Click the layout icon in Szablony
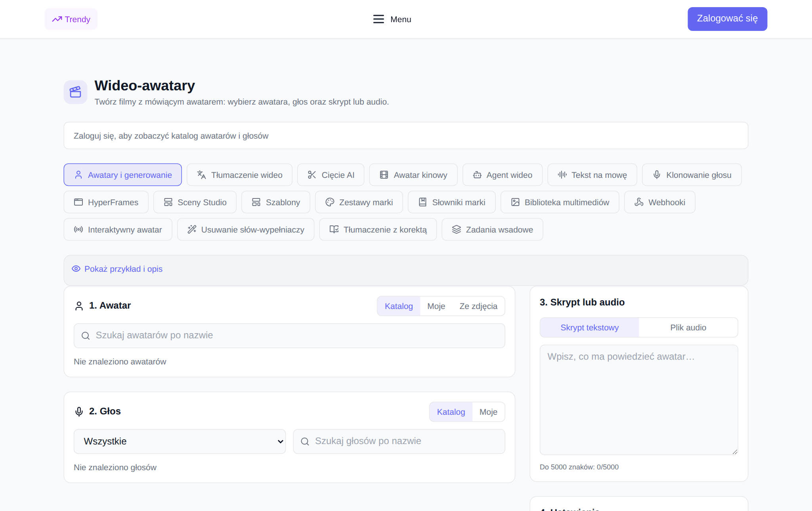Image resolution: width=812 pixels, height=511 pixels. 256,202
